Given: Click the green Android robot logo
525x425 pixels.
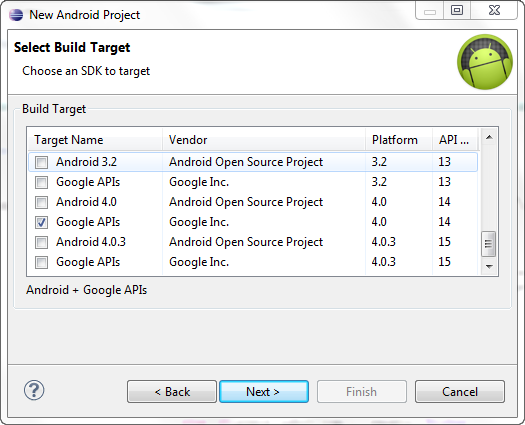Looking at the screenshot, I should point(485,62).
